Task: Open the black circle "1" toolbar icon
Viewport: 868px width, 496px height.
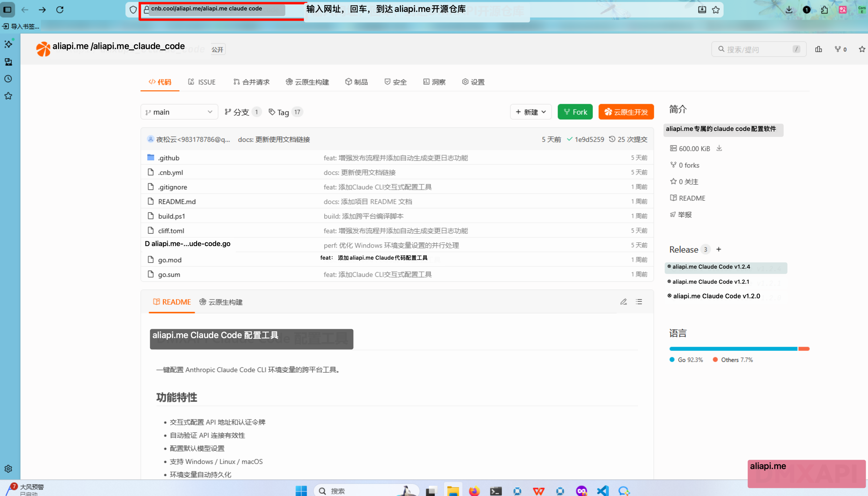Action: (x=807, y=10)
